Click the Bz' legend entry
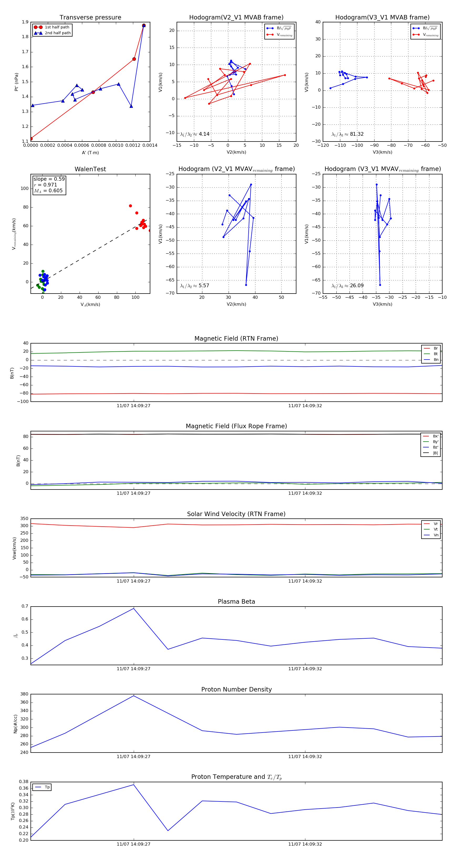473x868 pixels. click(431, 447)
